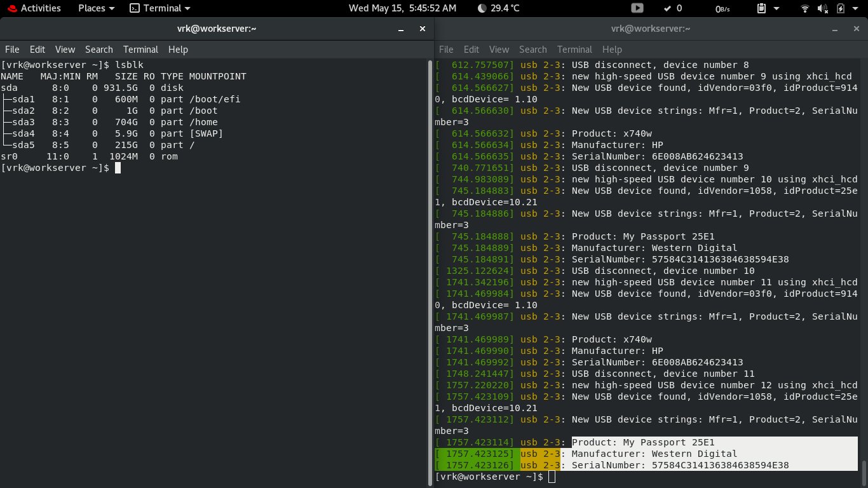Click the sda5 root partition row
Screen dimensions: 868x488
pos(98,145)
